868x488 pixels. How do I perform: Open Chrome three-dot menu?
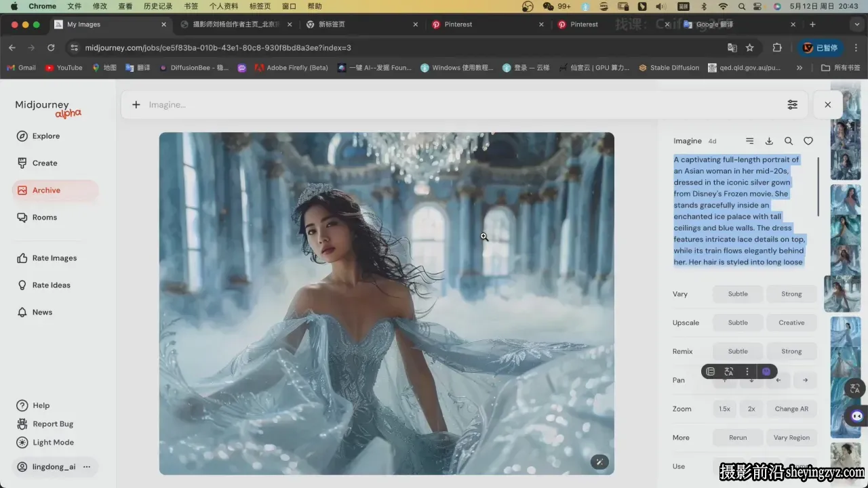(x=856, y=47)
